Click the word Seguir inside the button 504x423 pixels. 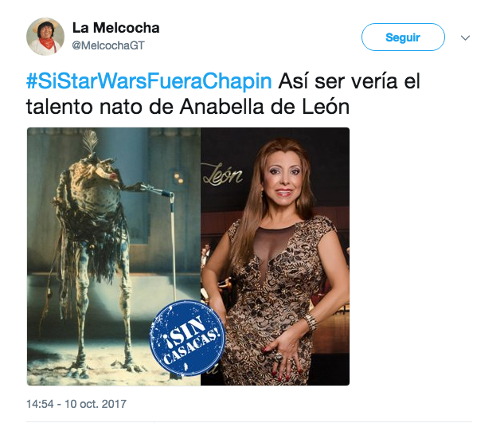pos(403,37)
